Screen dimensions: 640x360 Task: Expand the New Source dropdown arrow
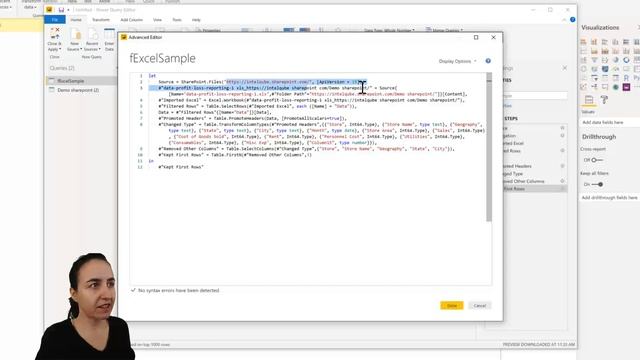(81, 49)
